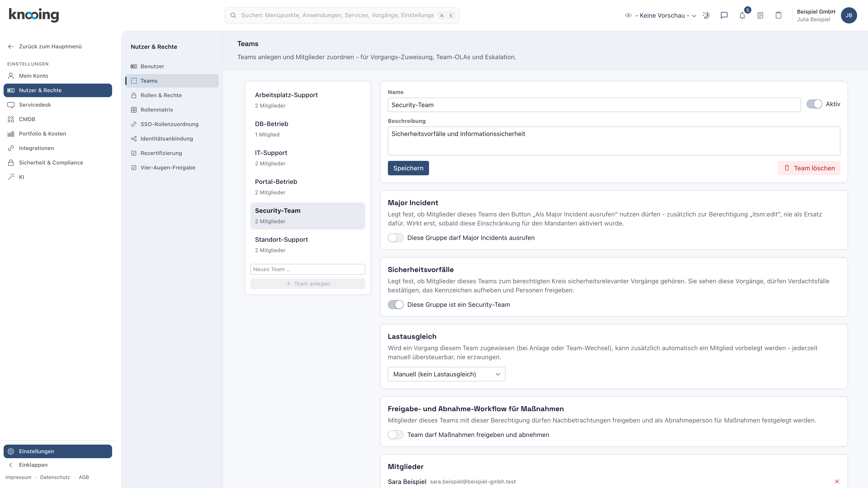Click Speichern button
This screenshot has height=488, width=868.
tap(408, 168)
